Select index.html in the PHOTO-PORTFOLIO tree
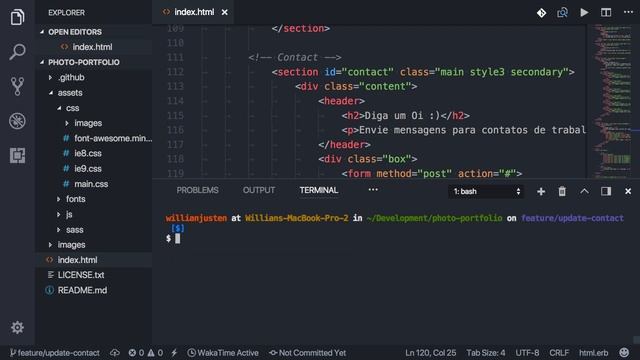Image resolution: width=640 pixels, height=360 pixels. [94, 260]
